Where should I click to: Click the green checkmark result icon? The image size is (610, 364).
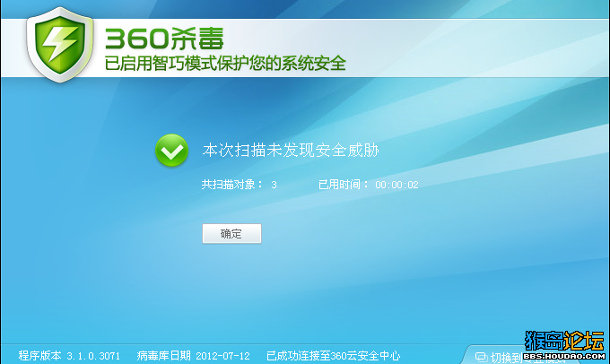click(171, 151)
